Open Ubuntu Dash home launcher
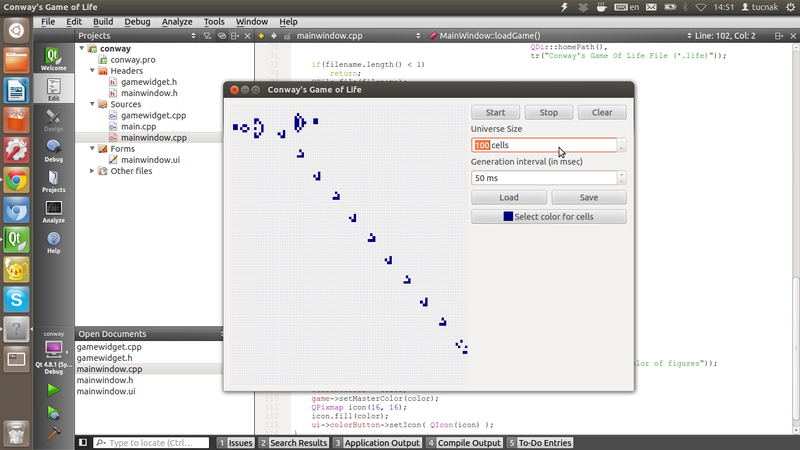 16,31
